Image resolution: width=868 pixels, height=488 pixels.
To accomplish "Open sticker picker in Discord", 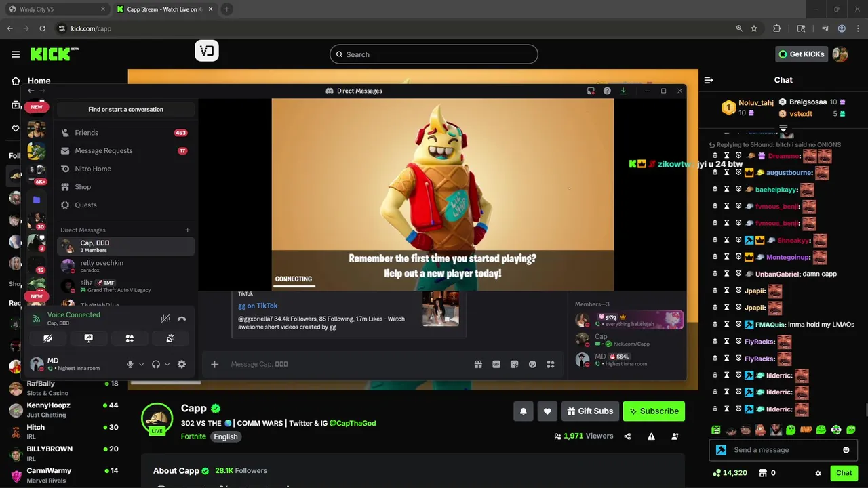I will click(x=515, y=364).
